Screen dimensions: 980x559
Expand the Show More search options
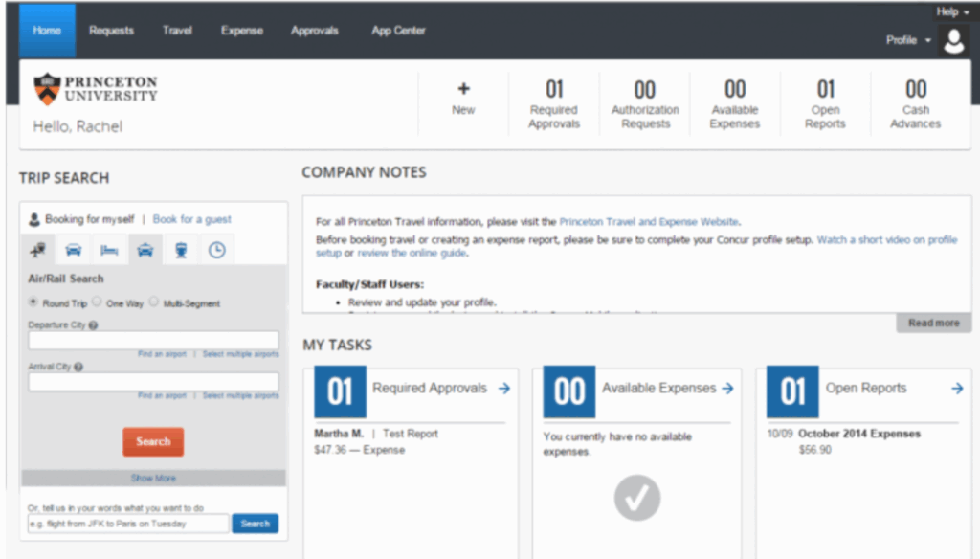click(153, 478)
